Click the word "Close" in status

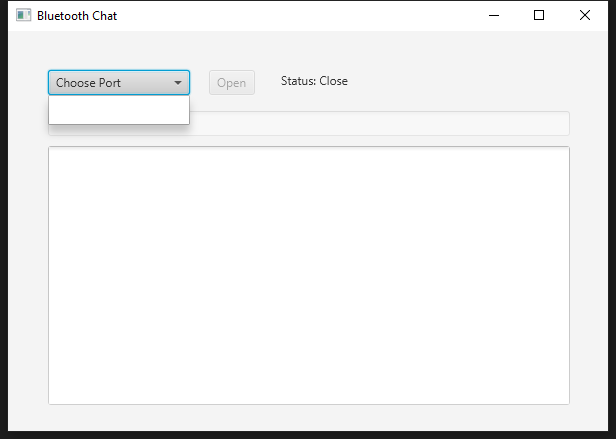[334, 81]
